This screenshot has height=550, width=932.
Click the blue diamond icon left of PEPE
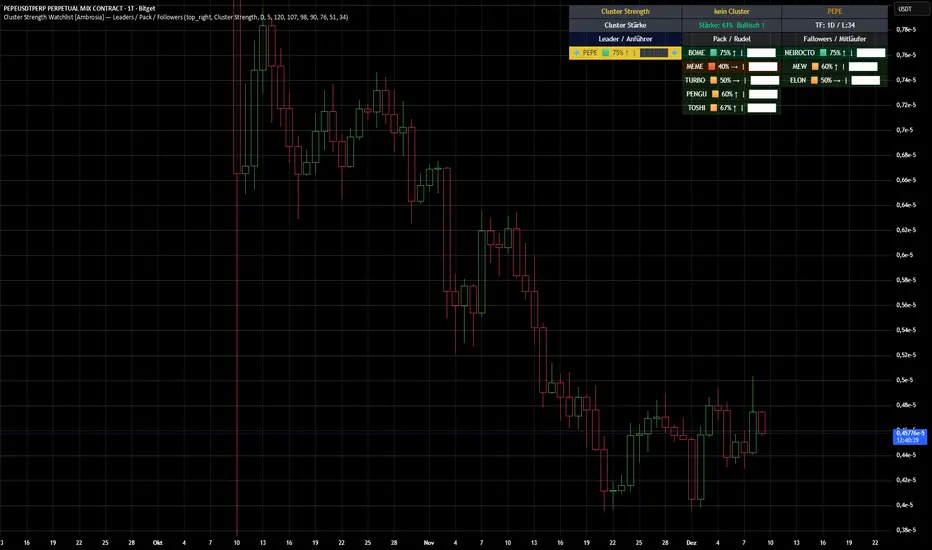[x=575, y=52]
